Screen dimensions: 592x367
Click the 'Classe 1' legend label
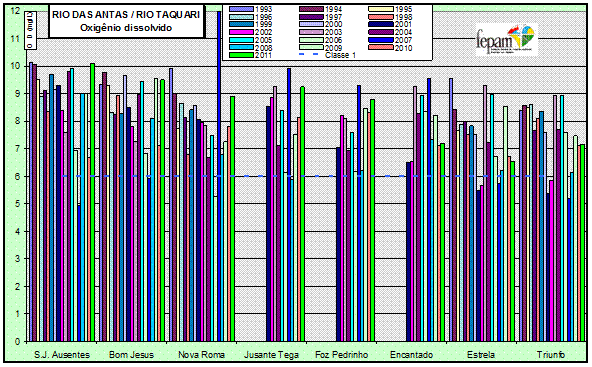(340, 55)
